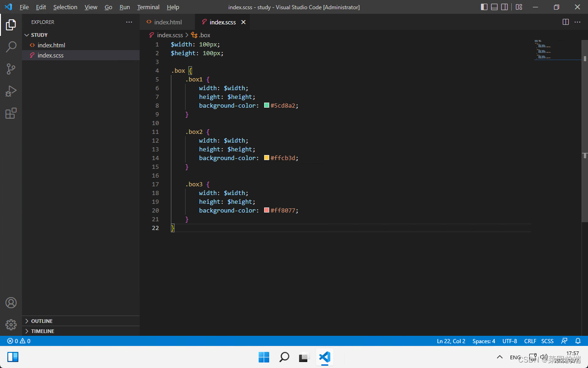The width and height of the screenshot is (588, 368).
Task: Open the Terminal menu
Action: (x=148, y=7)
